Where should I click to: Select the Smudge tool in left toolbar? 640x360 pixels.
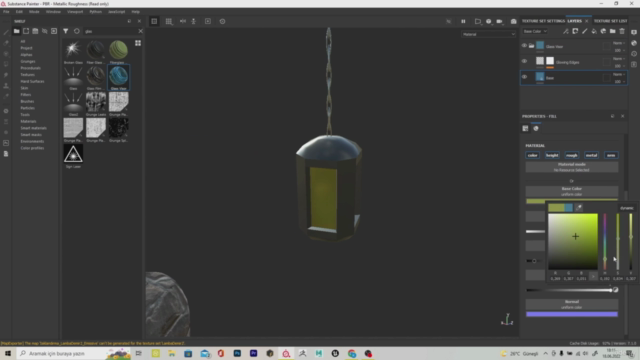(x=6, y=75)
